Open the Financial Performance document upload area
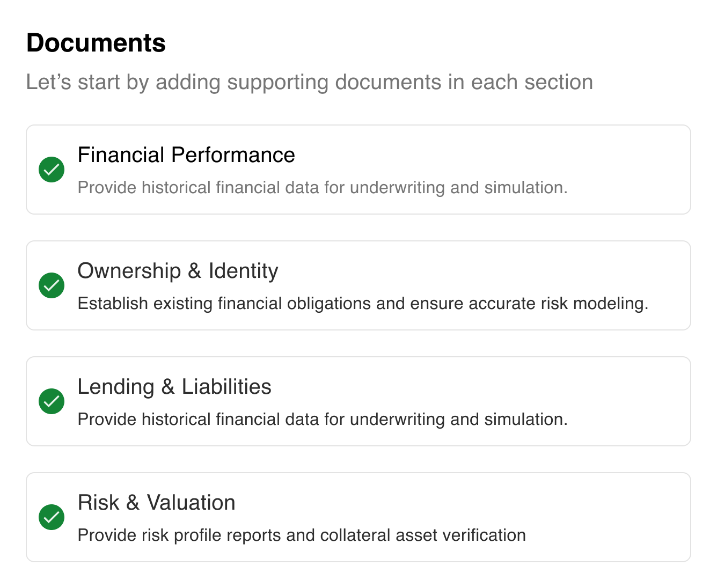 pyautogui.click(x=359, y=169)
